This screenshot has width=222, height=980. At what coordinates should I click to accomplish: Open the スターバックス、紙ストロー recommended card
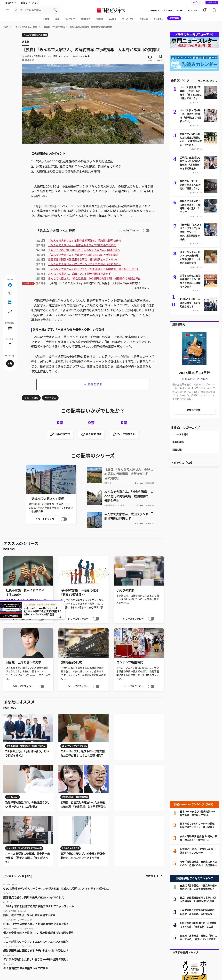(x=83, y=736)
